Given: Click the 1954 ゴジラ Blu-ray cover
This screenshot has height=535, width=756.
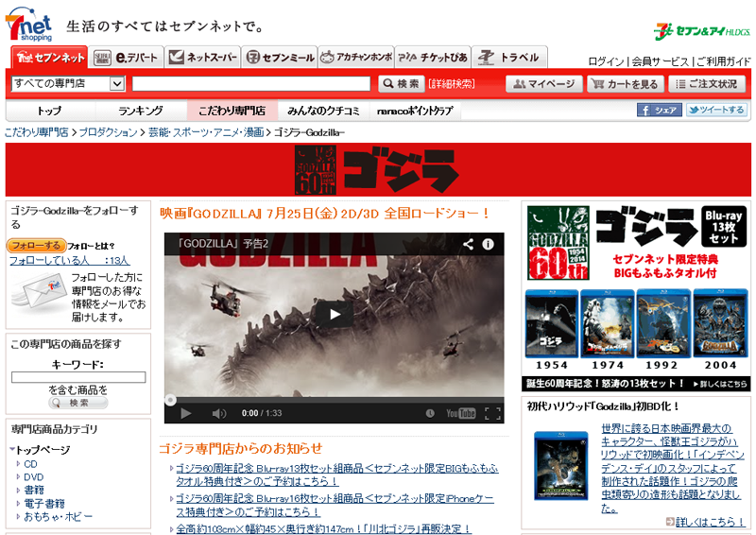Looking at the screenshot, I should click(552, 323).
